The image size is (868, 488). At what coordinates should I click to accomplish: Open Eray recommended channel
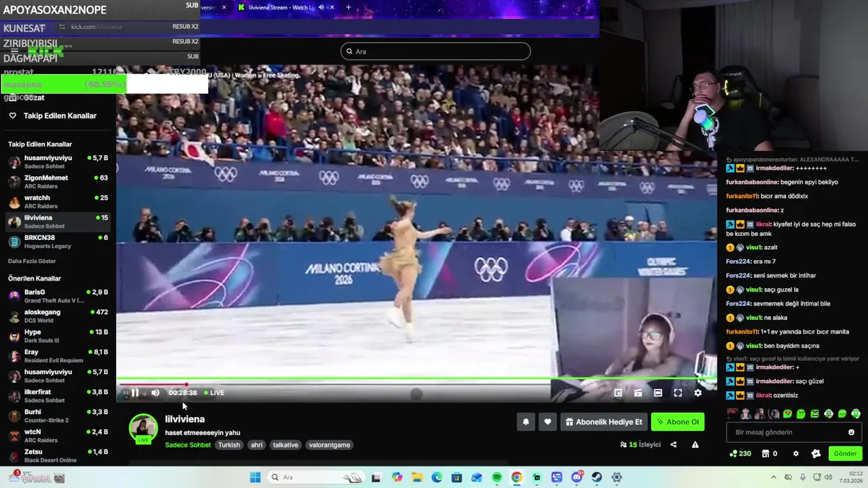[x=58, y=356]
